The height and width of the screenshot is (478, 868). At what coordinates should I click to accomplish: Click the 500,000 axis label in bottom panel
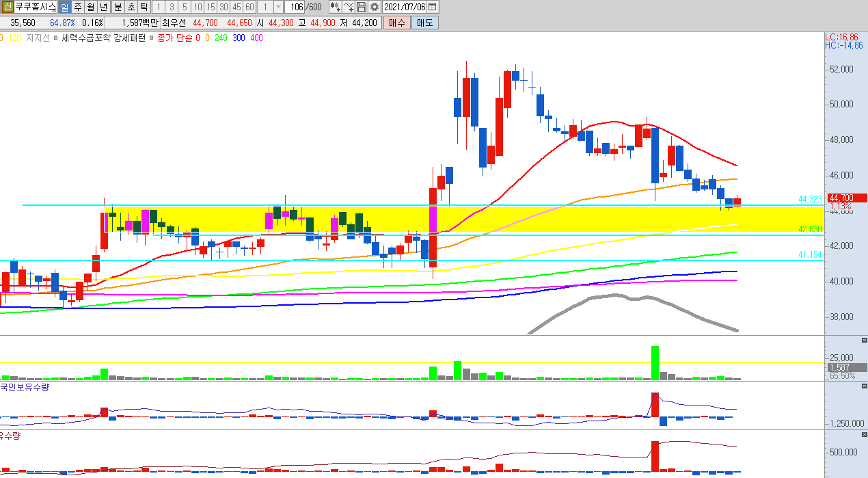pyautogui.click(x=844, y=453)
